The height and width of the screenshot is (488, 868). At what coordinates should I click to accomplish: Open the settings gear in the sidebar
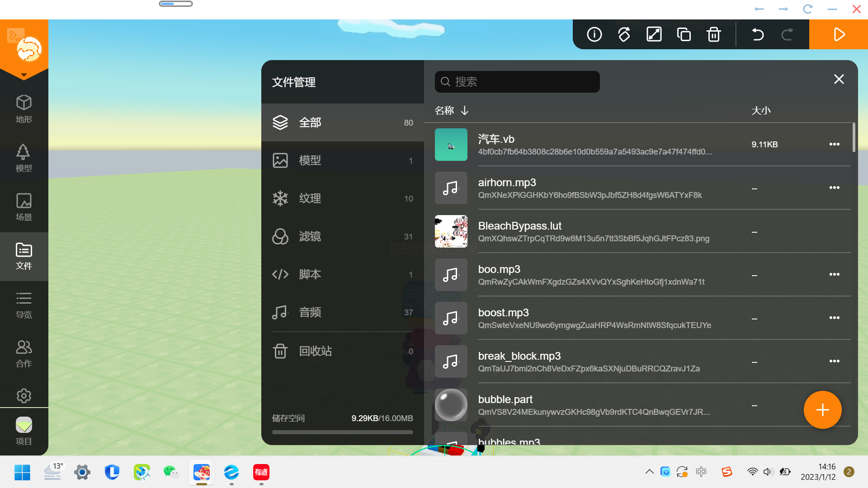click(24, 396)
